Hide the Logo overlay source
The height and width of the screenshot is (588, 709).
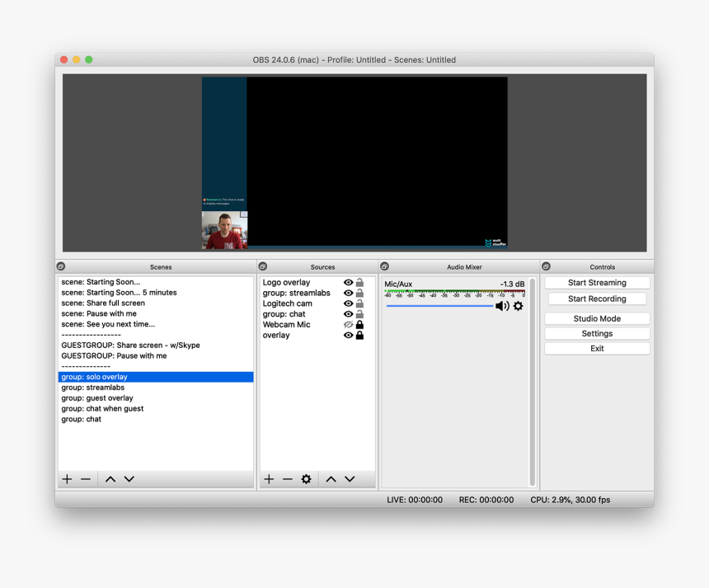348,283
